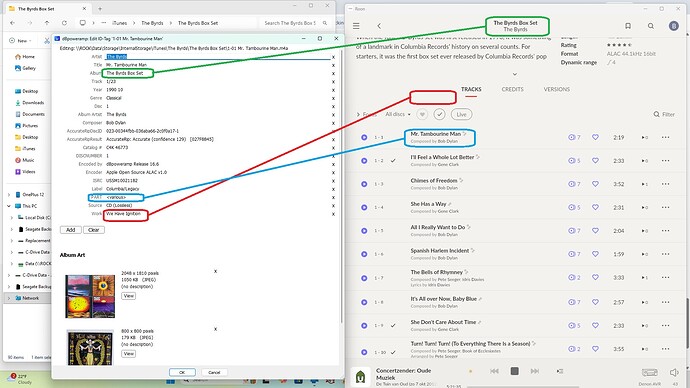The image size is (690, 388).
Task: Skip to next track in Roon
Action: point(535,371)
